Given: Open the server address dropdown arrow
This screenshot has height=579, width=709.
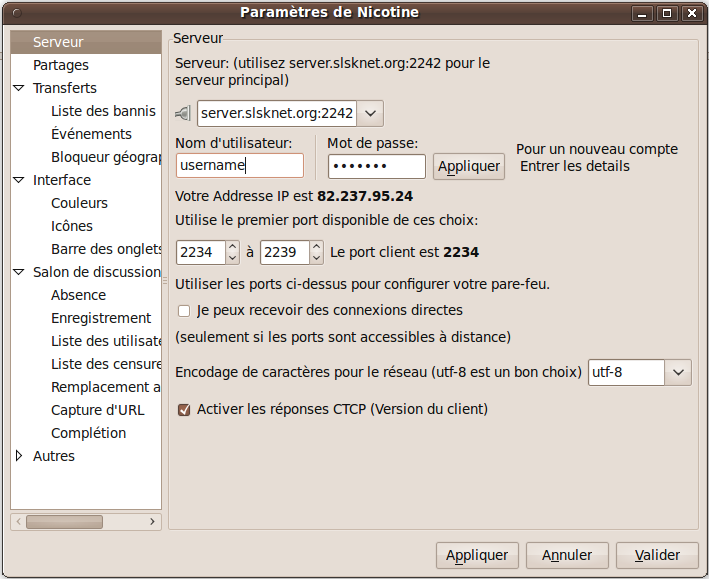Looking at the screenshot, I should tap(370, 113).
